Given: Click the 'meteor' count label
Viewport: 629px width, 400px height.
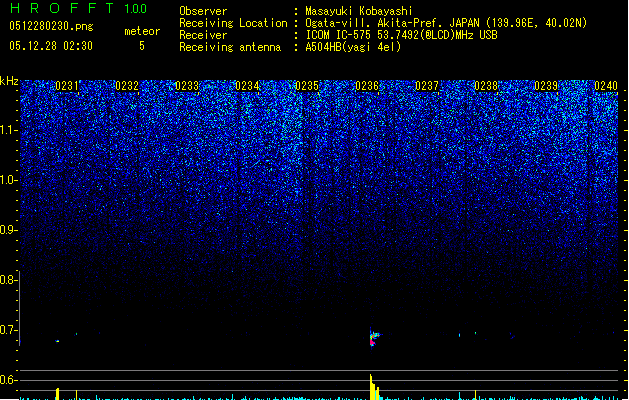Looking at the screenshot, I should click(142, 31).
